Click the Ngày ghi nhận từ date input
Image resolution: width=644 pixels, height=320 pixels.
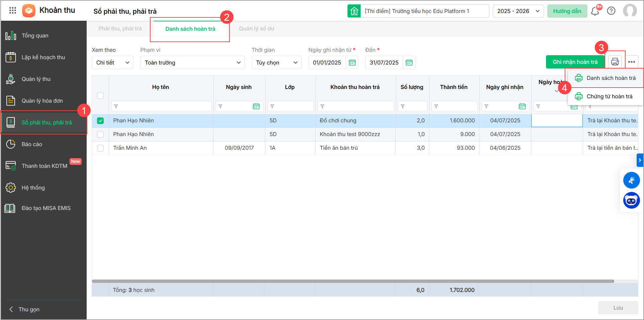[x=327, y=63]
